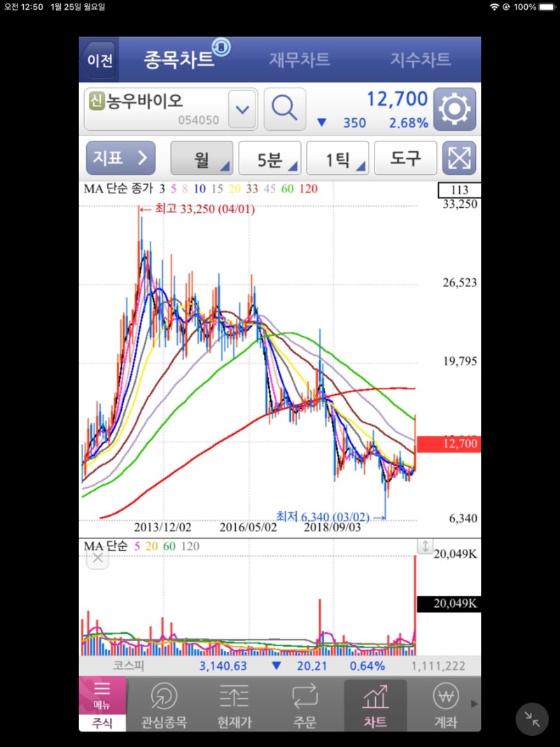560x747 pixels.
Task: Open the 도구 tools button
Action: click(406, 158)
